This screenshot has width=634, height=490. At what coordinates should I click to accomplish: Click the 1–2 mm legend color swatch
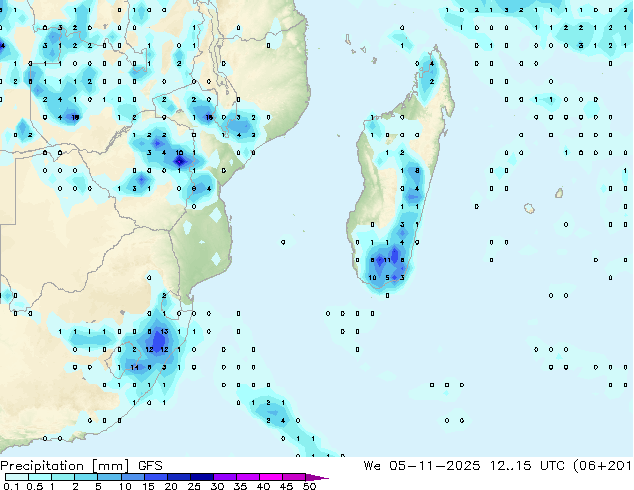click(x=63, y=477)
